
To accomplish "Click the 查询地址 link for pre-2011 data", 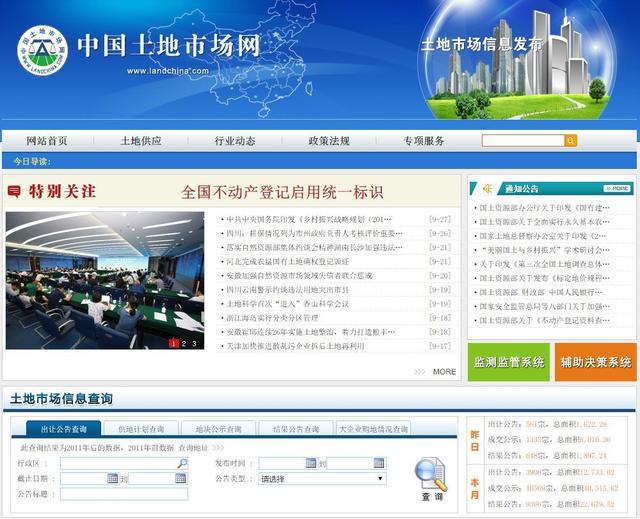I will click(x=193, y=448).
